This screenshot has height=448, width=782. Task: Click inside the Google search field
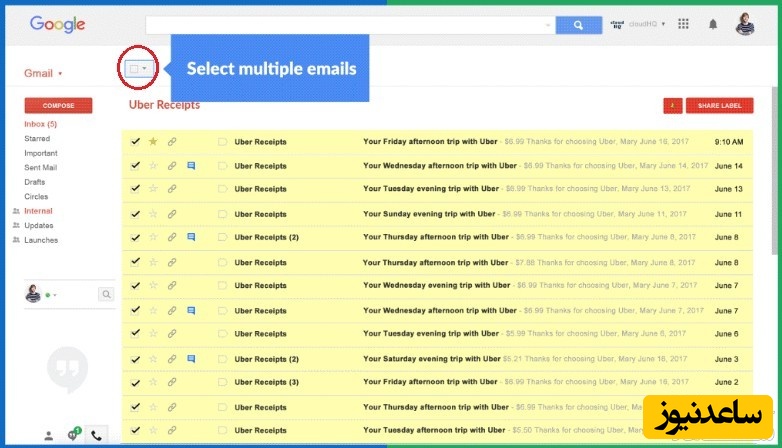(348, 26)
